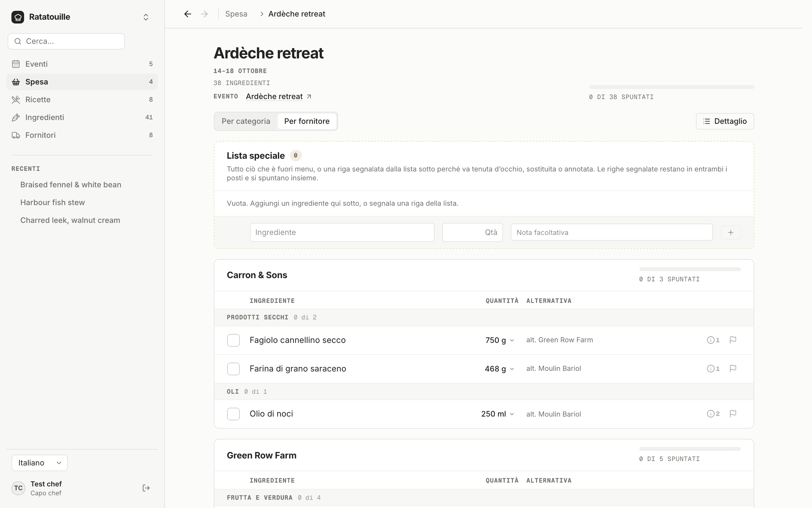Flag the Farina di grano saraceno row
The width and height of the screenshot is (812, 508).
(733, 369)
